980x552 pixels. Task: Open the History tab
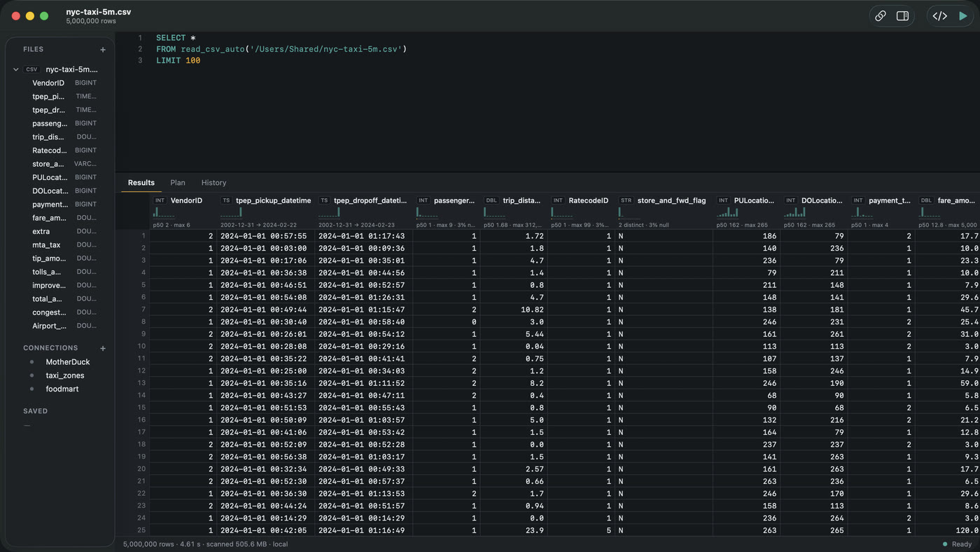(x=214, y=183)
